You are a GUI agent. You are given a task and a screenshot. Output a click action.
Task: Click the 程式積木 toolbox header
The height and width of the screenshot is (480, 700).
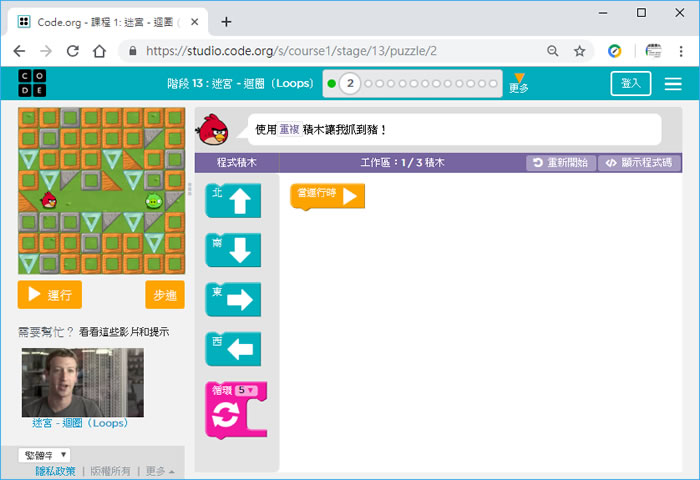point(237,163)
